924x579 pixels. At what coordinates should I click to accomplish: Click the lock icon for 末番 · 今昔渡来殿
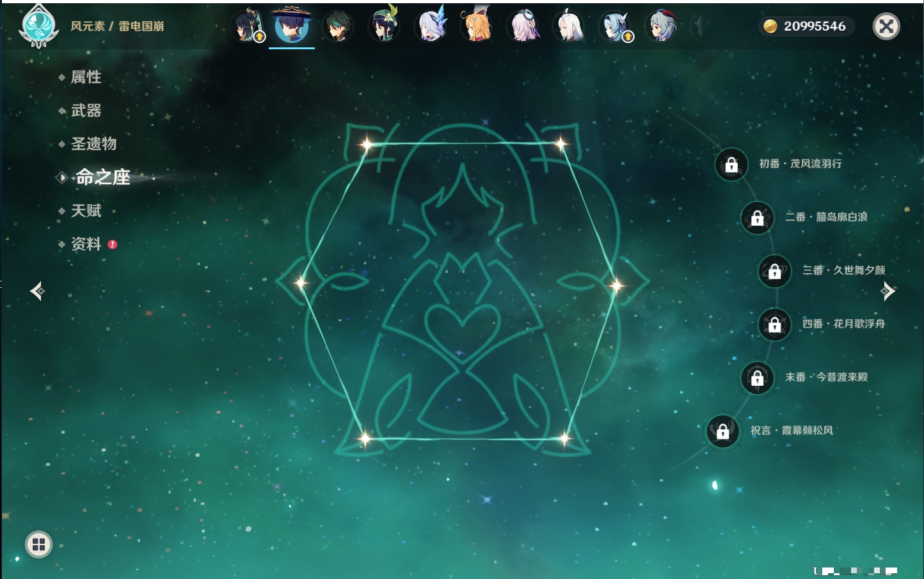tap(758, 378)
